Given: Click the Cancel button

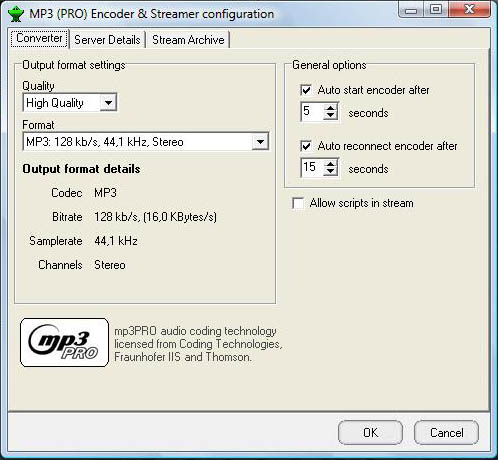Looking at the screenshot, I should point(446,433).
